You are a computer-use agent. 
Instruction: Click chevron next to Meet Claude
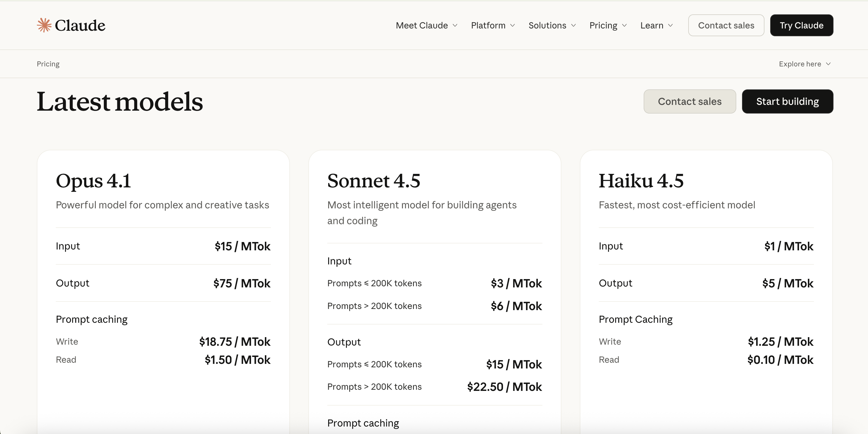455,26
